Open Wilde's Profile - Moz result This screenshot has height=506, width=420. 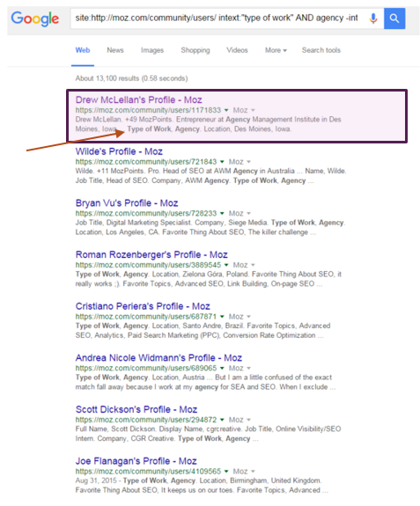pos(119,151)
